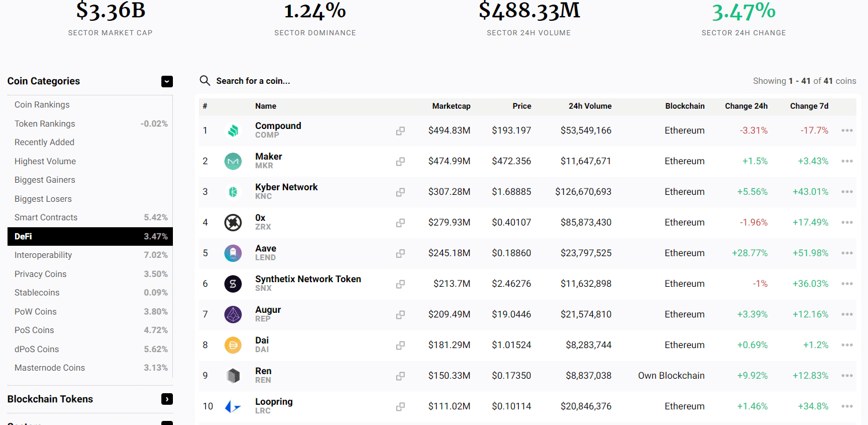Open three-dot menu for Kyber Network row
The image size is (868, 425).
coord(847,192)
